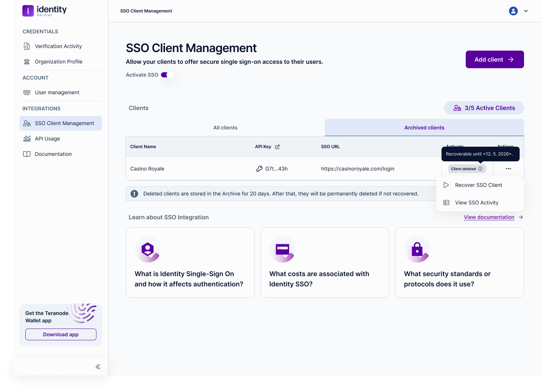542x392 pixels.
Task: Toggle the Activate SSO switch
Action: click(167, 75)
